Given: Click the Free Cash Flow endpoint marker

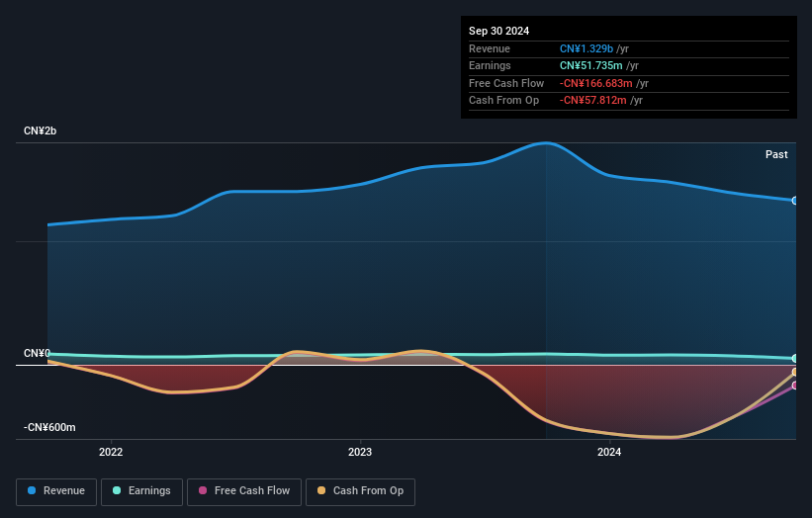Looking at the screenshot, I should 795,386.
